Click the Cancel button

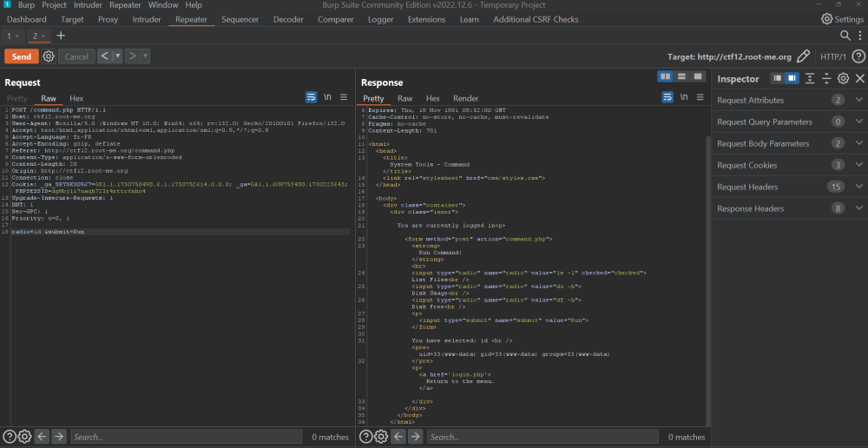pyautogui.click(x=76, y=56)
